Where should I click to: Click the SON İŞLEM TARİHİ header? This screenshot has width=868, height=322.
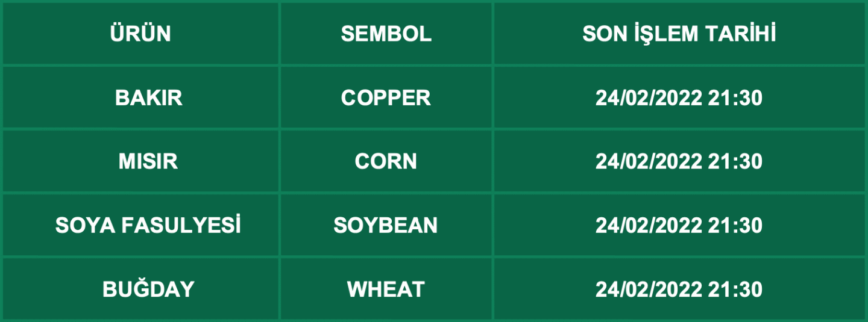(679, 34)
